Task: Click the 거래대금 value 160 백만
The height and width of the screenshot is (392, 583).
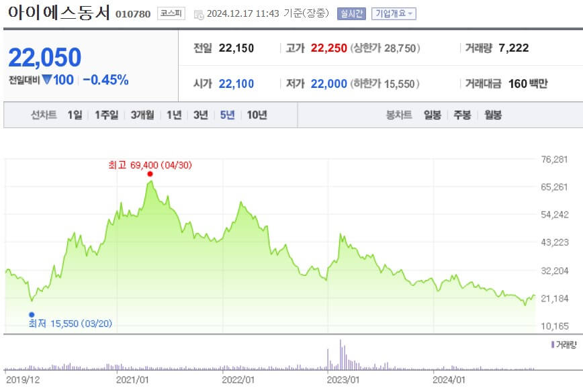Action: coord(528,84)
